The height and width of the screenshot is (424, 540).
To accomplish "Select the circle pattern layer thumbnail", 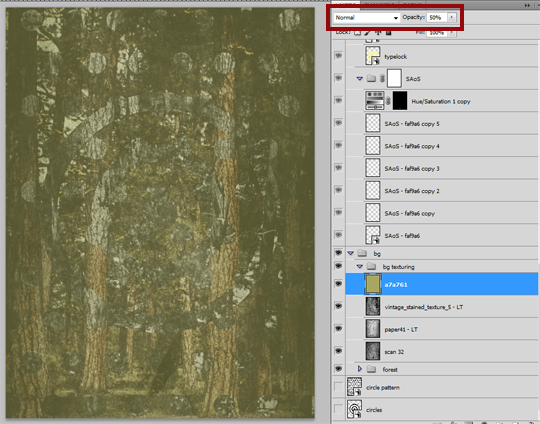I will (354, 387).
